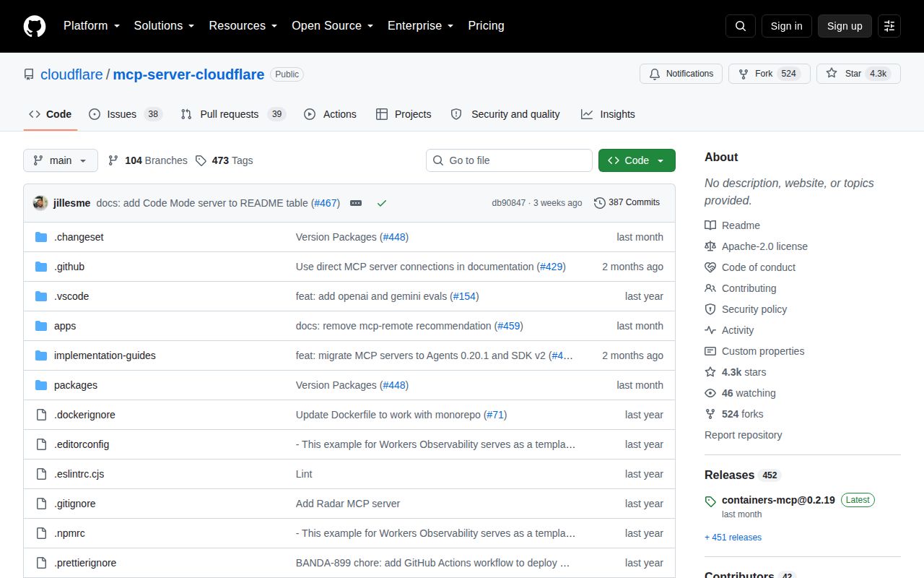The height and width of the screenshot is (578, 924).
Task: Click the search magnifier icon
Action: [741, 26]
